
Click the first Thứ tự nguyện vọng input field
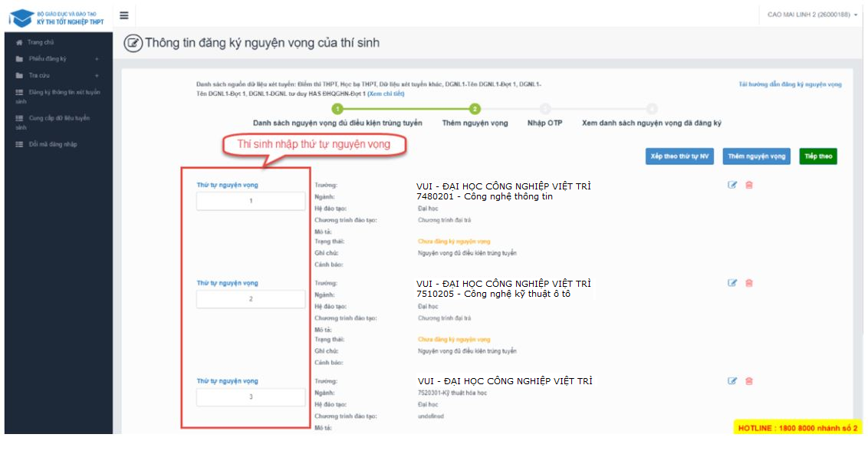pos(251,201)
